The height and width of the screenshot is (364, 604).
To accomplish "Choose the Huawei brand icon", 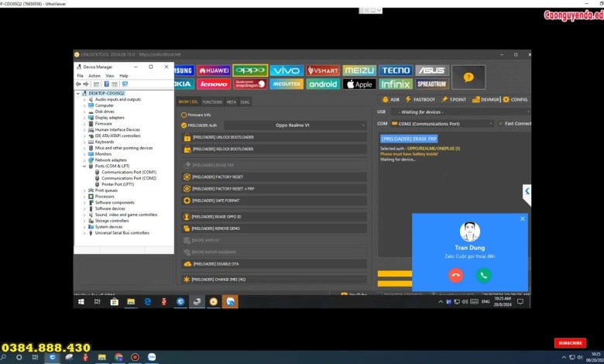I will (x=214, y=70).
